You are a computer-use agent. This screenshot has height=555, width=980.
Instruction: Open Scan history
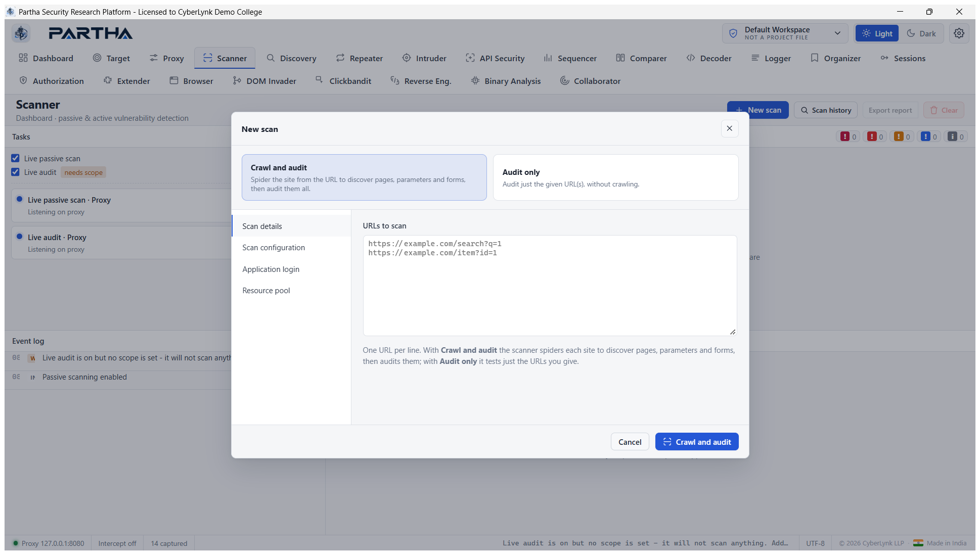click(826, 110)
